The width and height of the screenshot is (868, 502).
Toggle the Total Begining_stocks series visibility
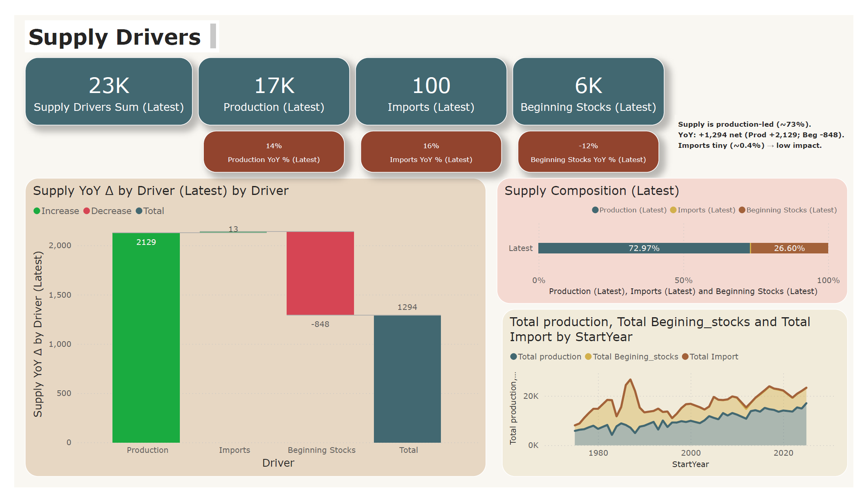click(x=587, y=357)
